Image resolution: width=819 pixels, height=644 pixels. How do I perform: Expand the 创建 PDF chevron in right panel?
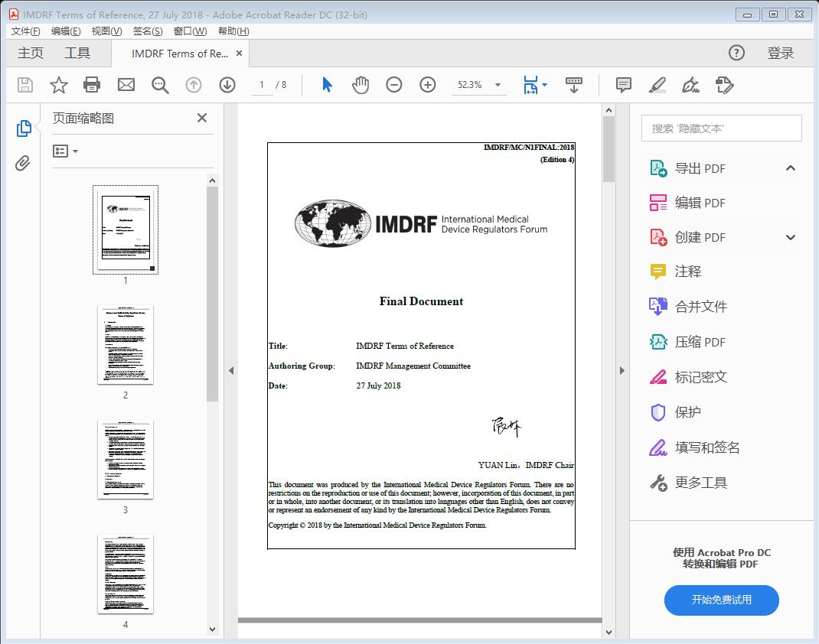pyautogui.click(x=790, y=237)
